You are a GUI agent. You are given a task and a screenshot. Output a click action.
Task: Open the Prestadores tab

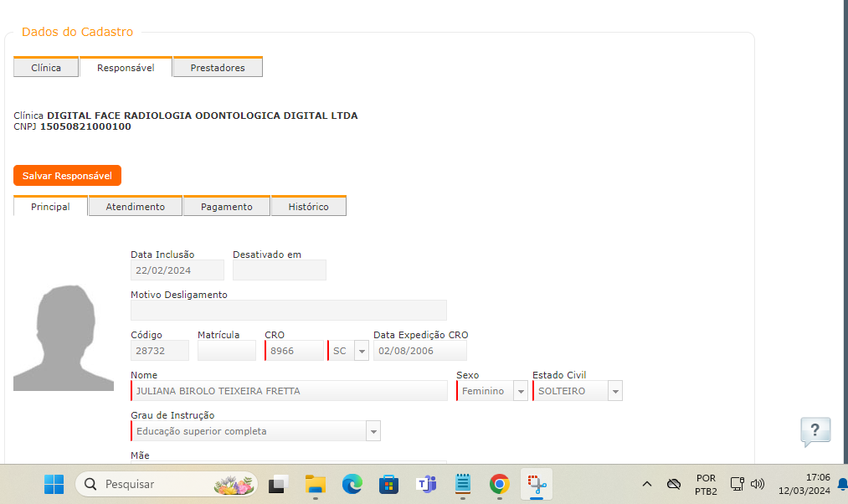pyautogui.click(x=218, y=67)
